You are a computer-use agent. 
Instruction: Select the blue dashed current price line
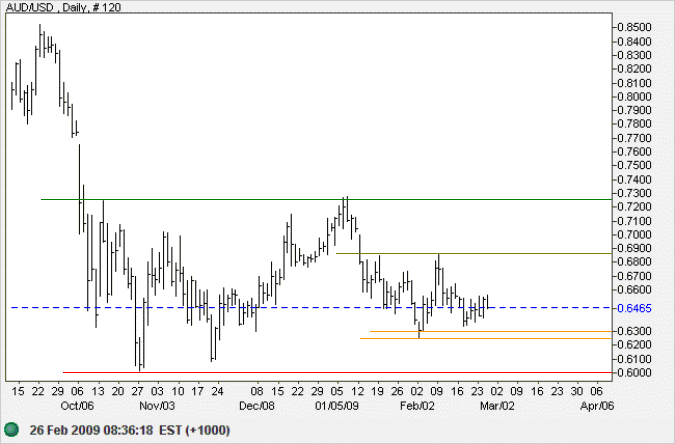[x=311, y=307]
